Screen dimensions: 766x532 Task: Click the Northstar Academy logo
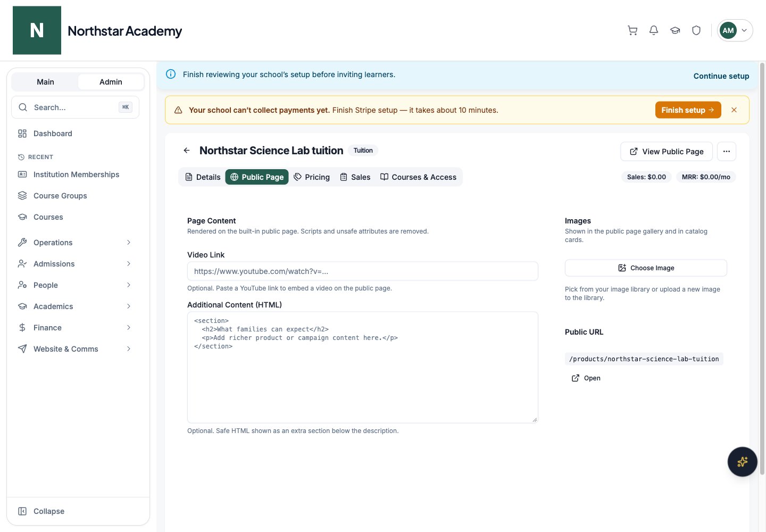tap(37, 30)
